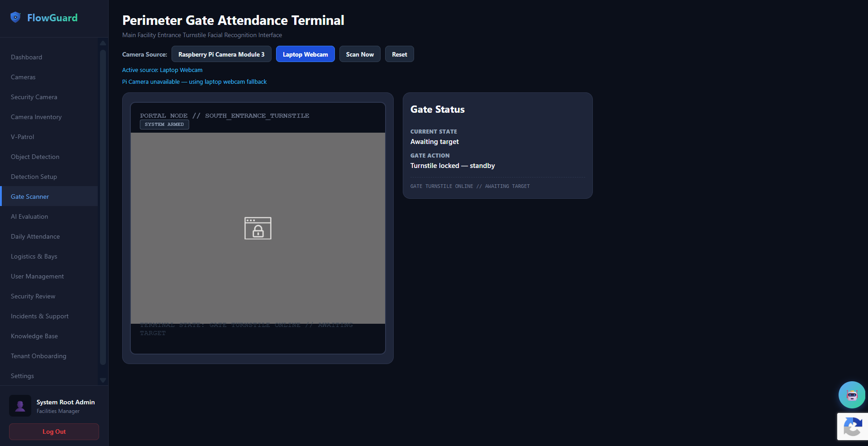Viewport: 868px width, 446px height.
Task: Open Dashboard in the sidebar
Action: pos(49,57)
